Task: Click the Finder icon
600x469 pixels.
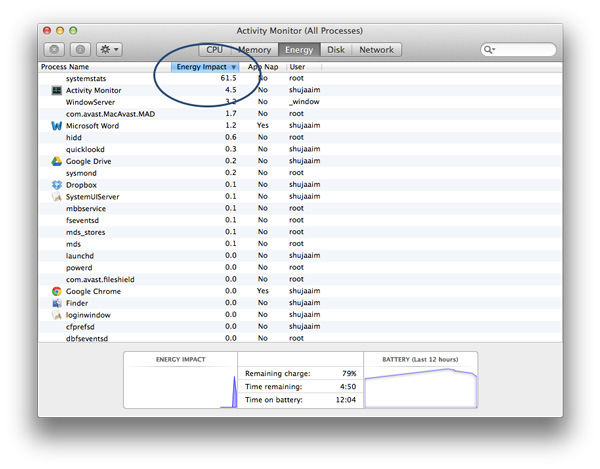Action: 57,303
